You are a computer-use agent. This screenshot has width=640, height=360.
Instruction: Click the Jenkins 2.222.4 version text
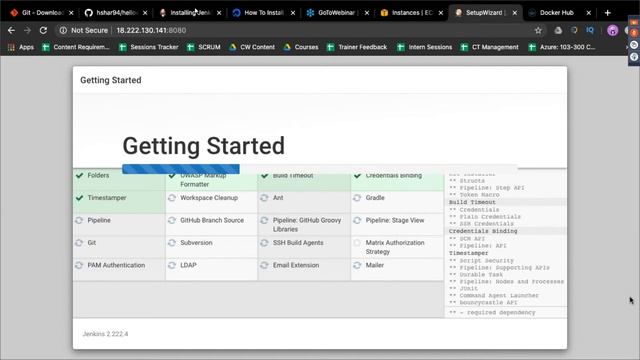(x=105, y=334)
